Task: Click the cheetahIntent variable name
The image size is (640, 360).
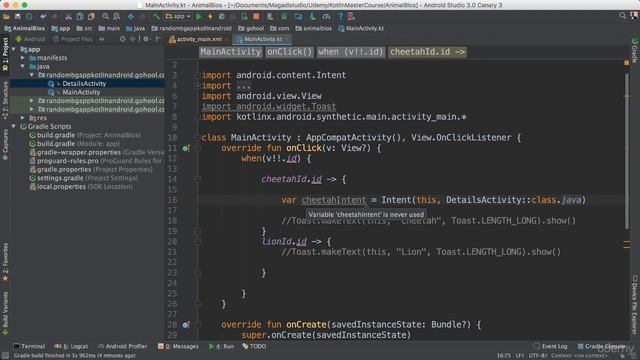Action: tap(333, 200)
